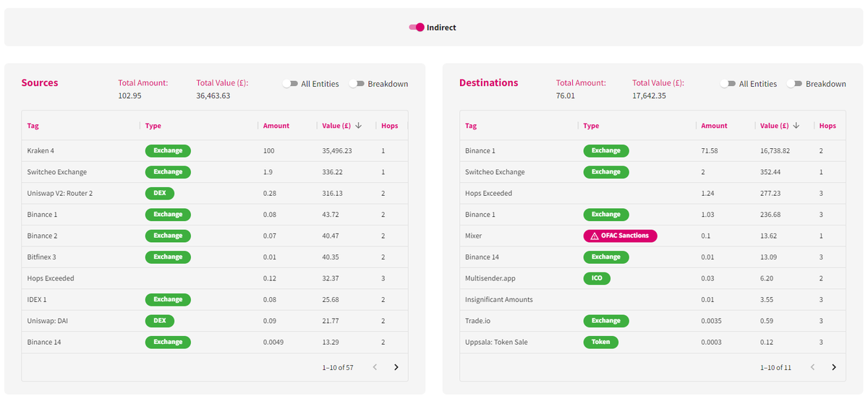The width and height of the screenshot is (868, 404).
Task: Sort Destinations table by Hops column
Action: click(x=827, y=126)
